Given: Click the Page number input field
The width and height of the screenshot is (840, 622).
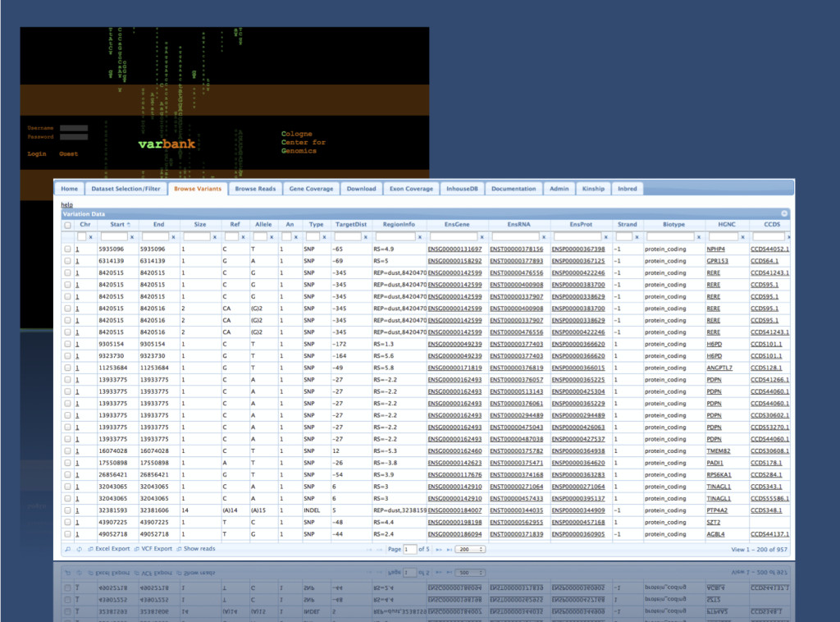Looking at the screenshot, I should pos(410,549).
